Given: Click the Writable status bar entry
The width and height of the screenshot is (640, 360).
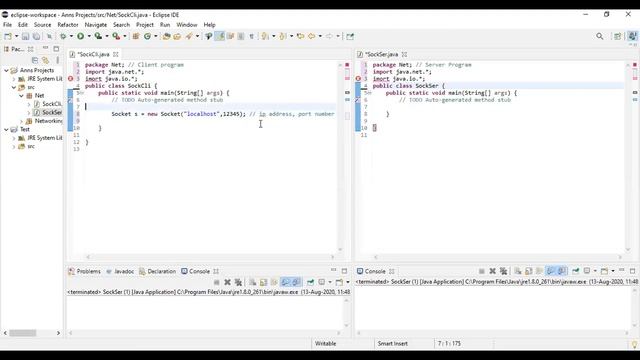Looking at the screenshot, I should click(325, 344).
